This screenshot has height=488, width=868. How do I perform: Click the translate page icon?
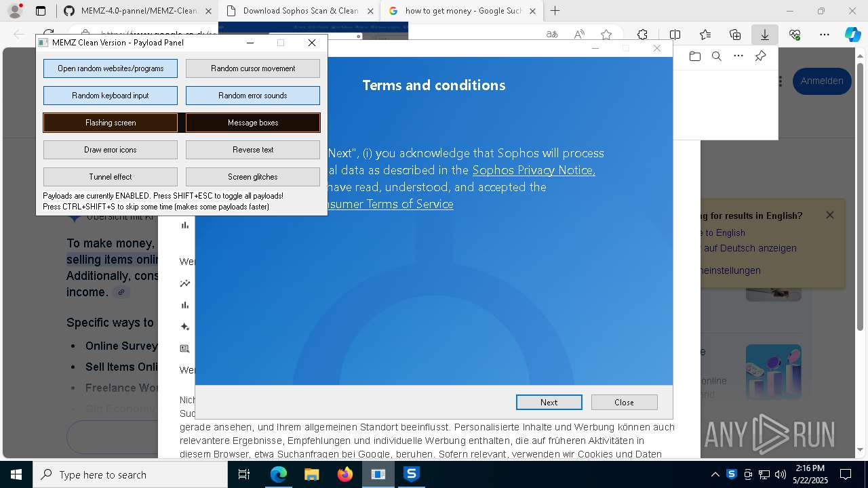pos(552,35)
